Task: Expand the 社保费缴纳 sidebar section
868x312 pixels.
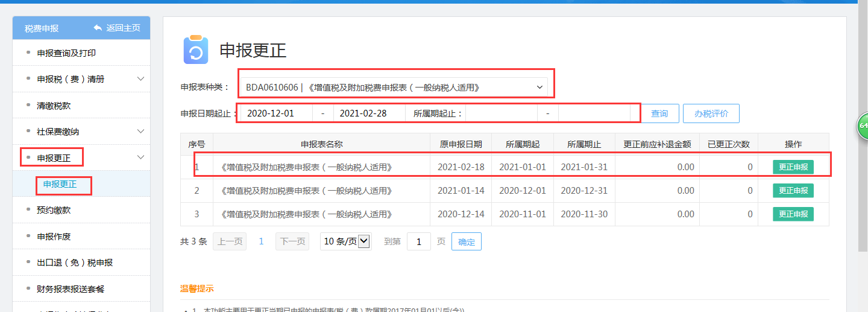Action: [140, 132]
